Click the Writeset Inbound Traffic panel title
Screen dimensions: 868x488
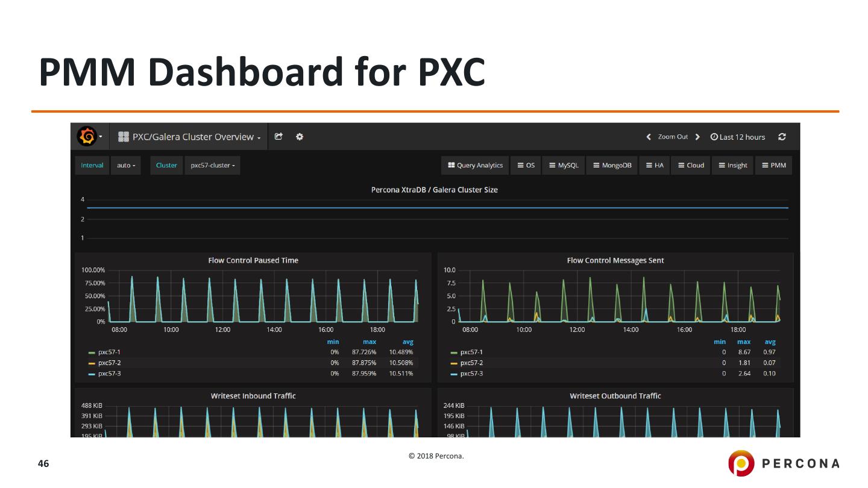[x=253, y=396]
